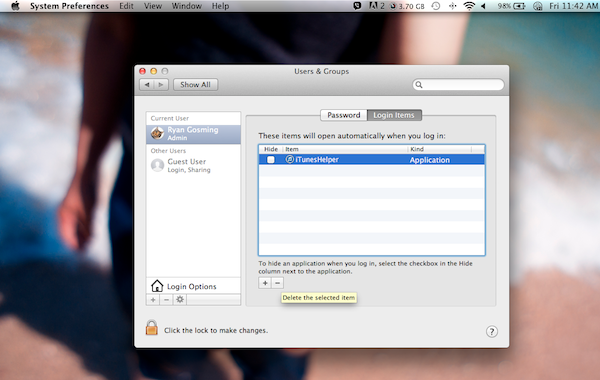Select the Login Items tab
This screenshot has height=380, width=600.
tap(394, 115)
